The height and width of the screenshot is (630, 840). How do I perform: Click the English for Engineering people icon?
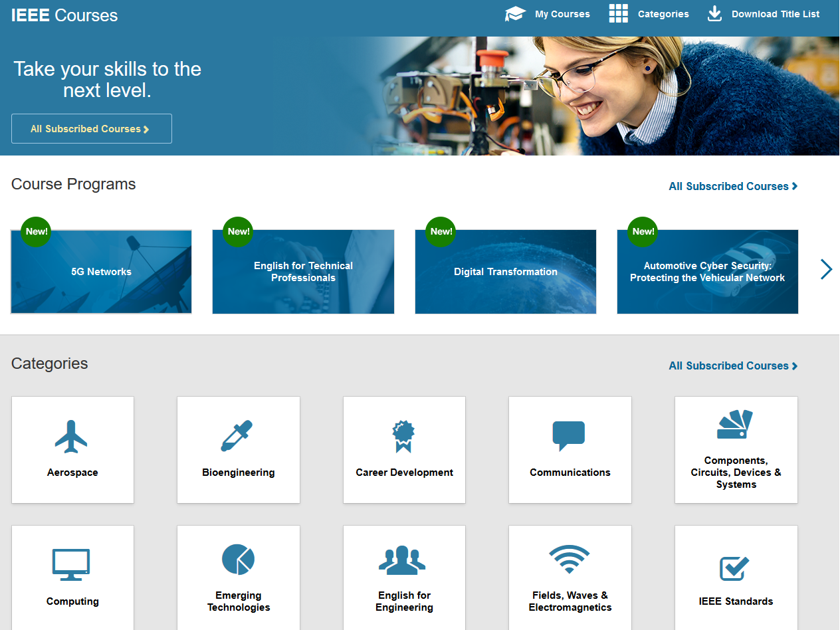click(402, 560)
